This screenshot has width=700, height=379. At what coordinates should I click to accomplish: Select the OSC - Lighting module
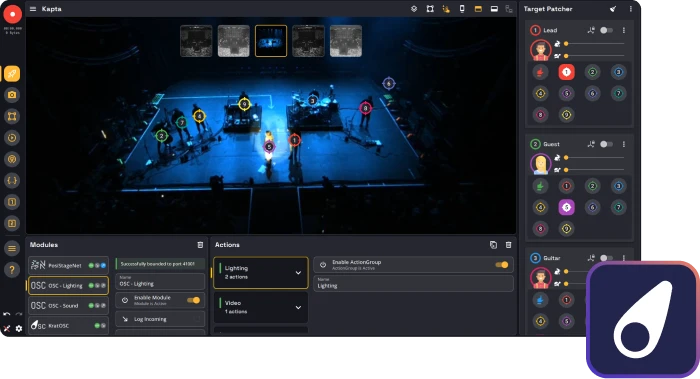[68, 286]
